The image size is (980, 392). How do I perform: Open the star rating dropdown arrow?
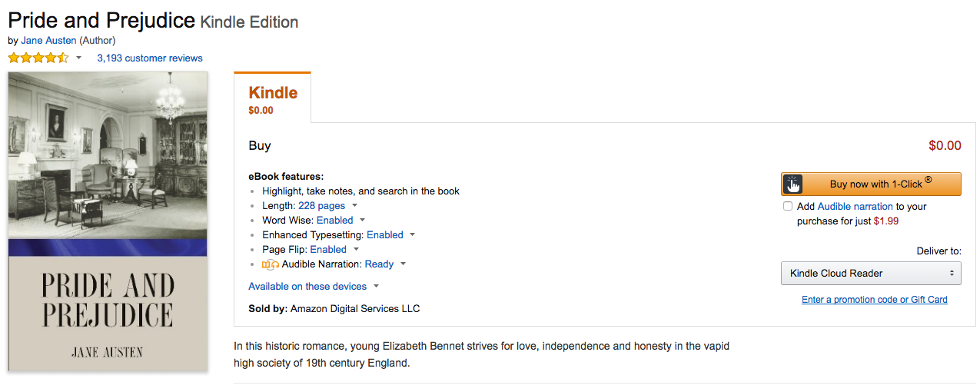78,58
